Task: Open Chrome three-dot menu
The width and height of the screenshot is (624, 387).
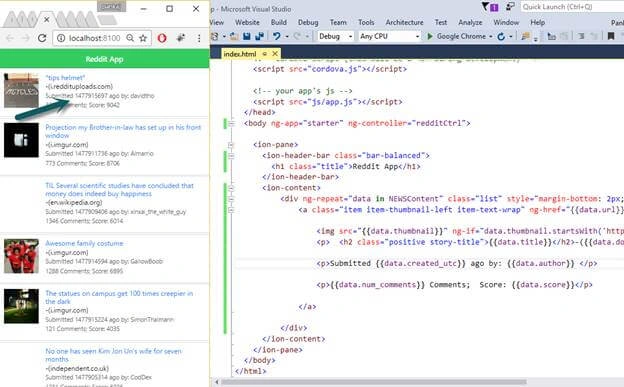Action: tap(199, 38)
